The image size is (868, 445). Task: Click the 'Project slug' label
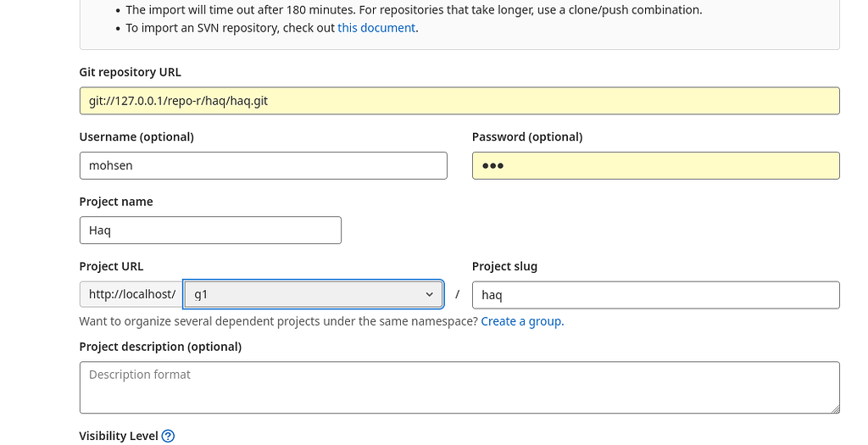click(x=504, y=267)
